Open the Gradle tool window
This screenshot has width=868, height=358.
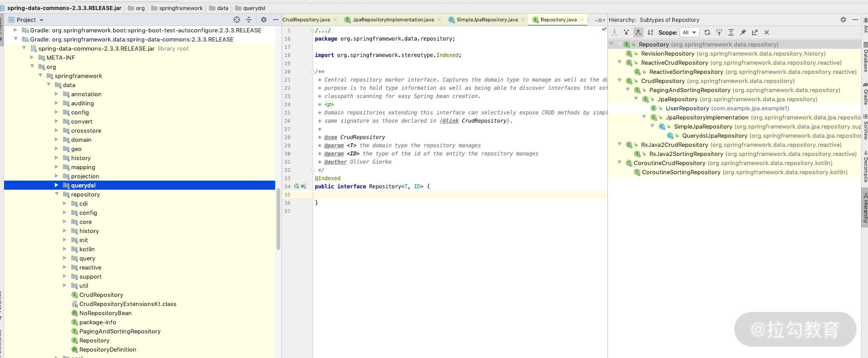tap(865, 93)
